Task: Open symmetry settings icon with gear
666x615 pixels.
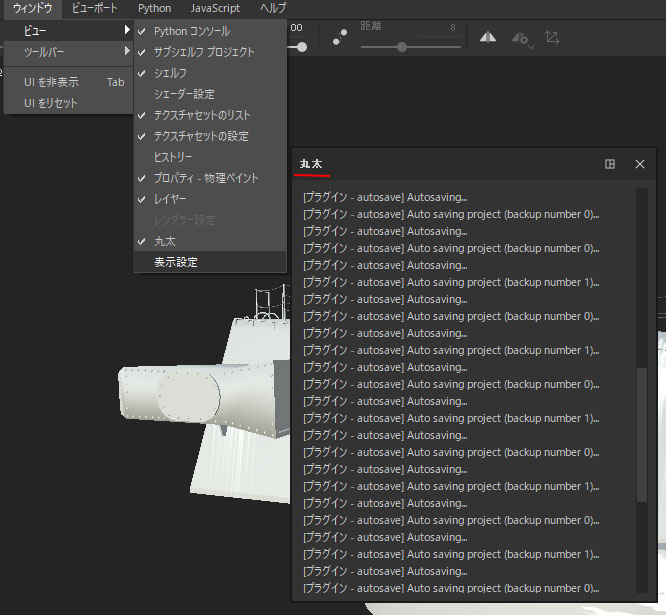Action: pos(522,39)
